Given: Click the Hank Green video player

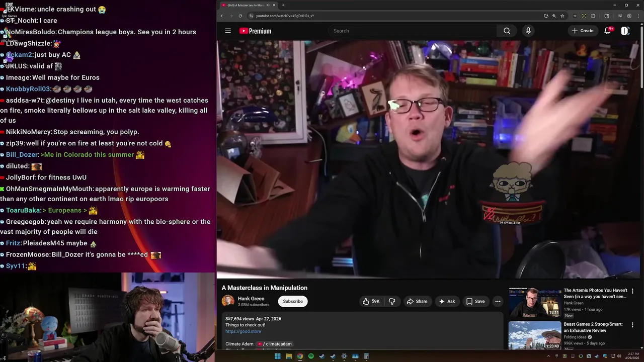Looking at the screenshot, I should [x=428, y=159].
